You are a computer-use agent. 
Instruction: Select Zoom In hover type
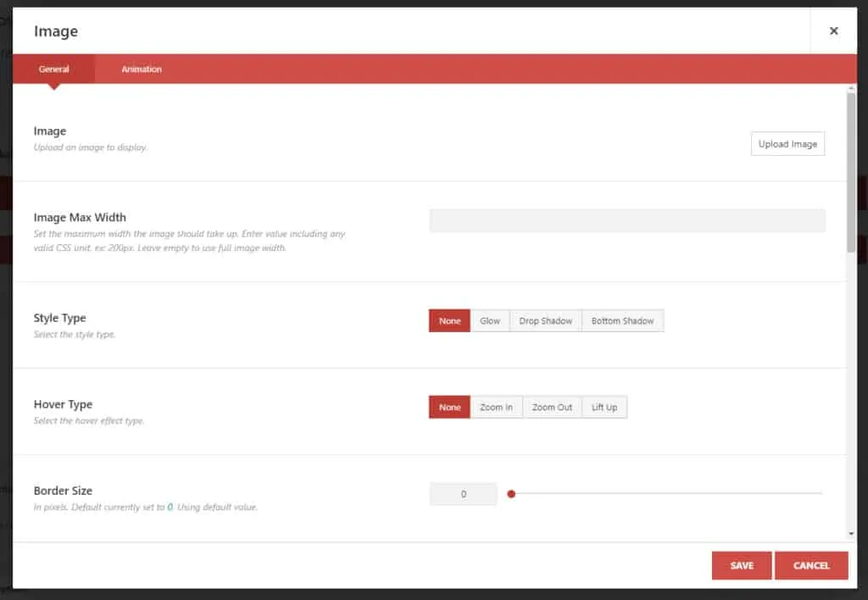pyautogui.click(x=497, y=408)
